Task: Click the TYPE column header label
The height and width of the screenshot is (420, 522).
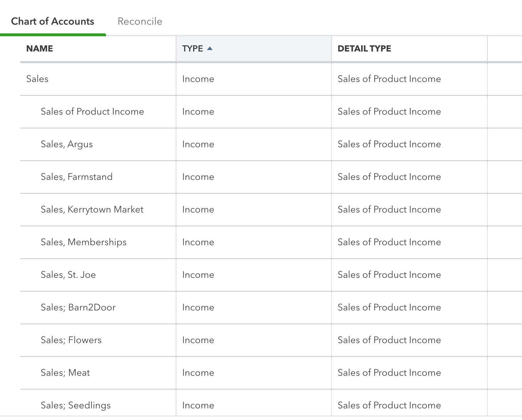Action: (x=192, y=49)
